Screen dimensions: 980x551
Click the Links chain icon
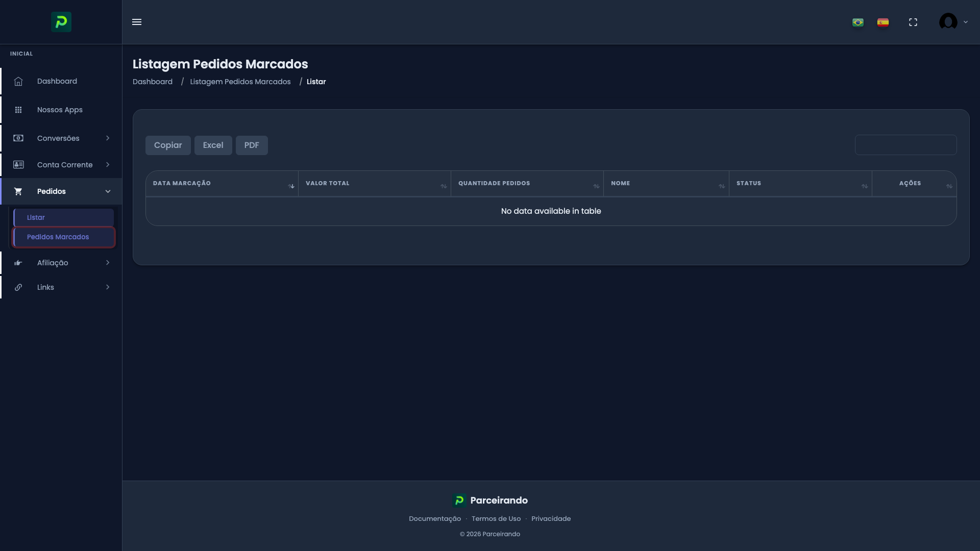[18, 287]
